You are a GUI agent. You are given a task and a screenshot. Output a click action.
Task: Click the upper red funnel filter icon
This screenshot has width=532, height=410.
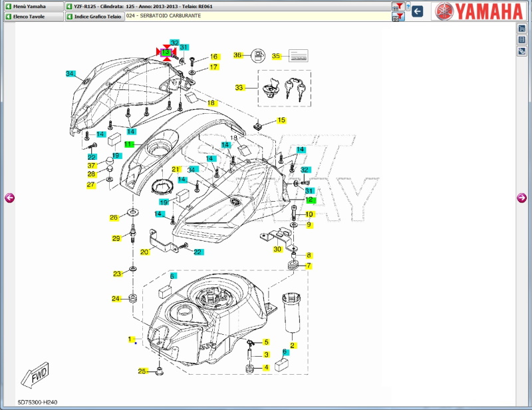tap(398, 7)
